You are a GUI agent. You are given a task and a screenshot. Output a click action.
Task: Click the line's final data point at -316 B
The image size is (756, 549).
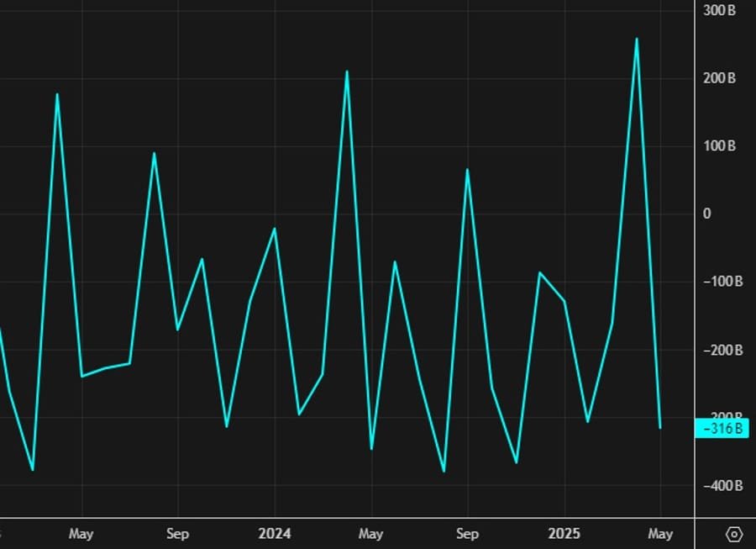(660, 428)
